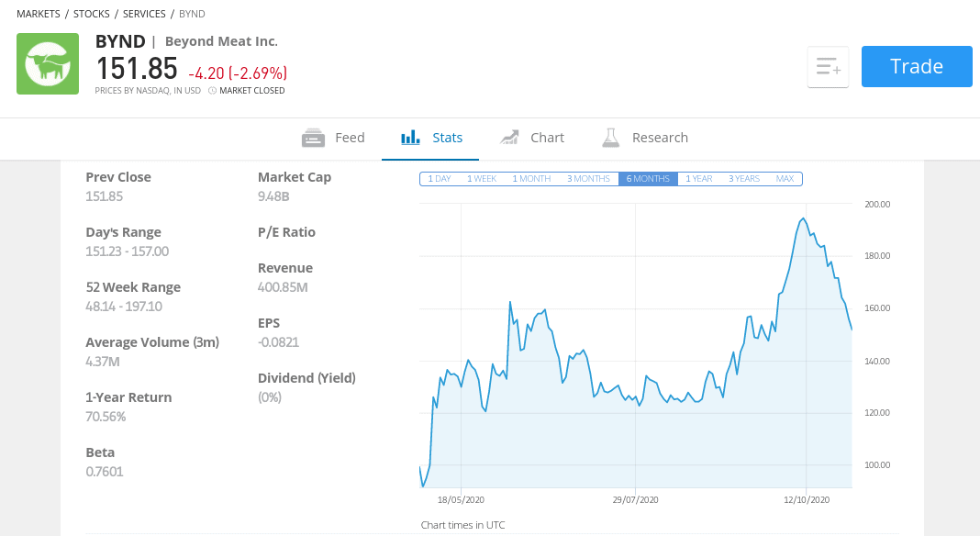Select 1 YEAR chart range

[x=698, y=179]
